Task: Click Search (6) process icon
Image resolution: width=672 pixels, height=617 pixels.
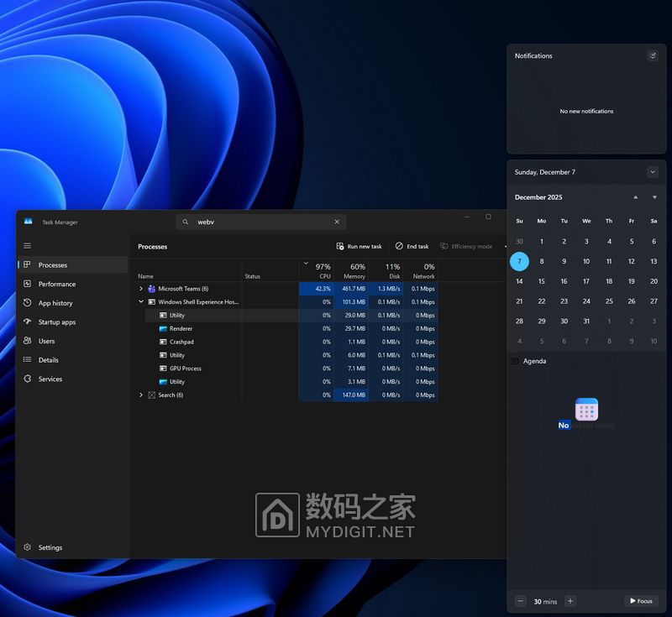Action: pyautogui.click(x=151, y=395)
